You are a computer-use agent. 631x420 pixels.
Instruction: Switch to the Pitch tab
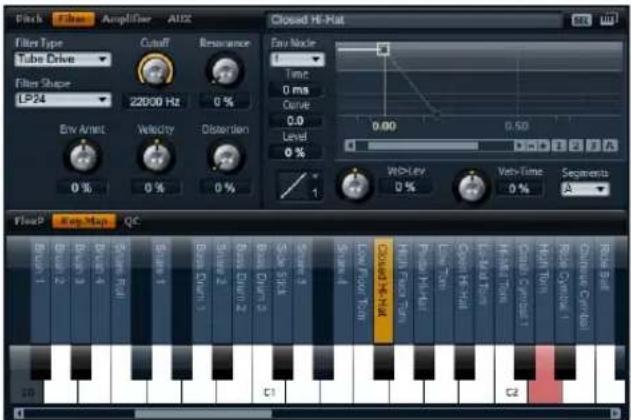[29, 19]
